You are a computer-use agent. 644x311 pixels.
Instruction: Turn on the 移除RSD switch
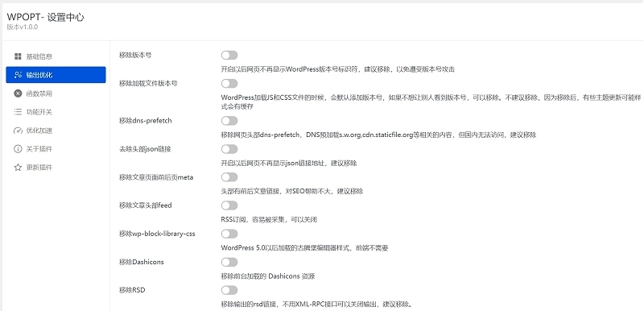point(229,291)
